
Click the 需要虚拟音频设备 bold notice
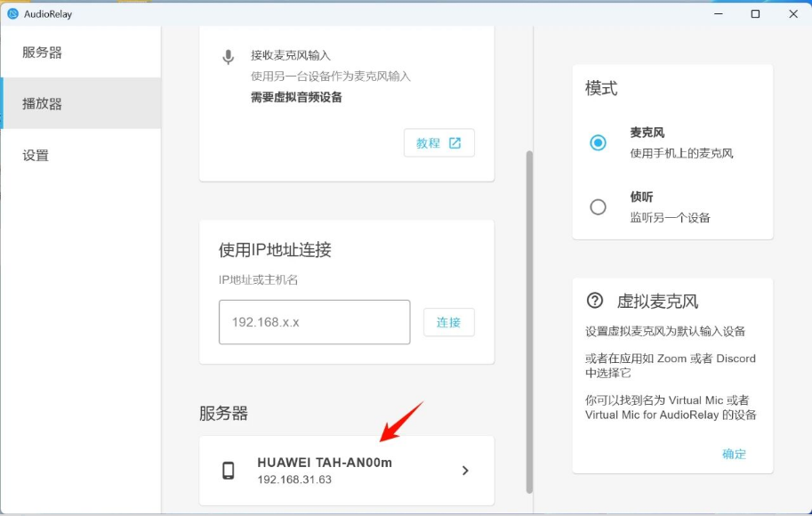[296, 97]
